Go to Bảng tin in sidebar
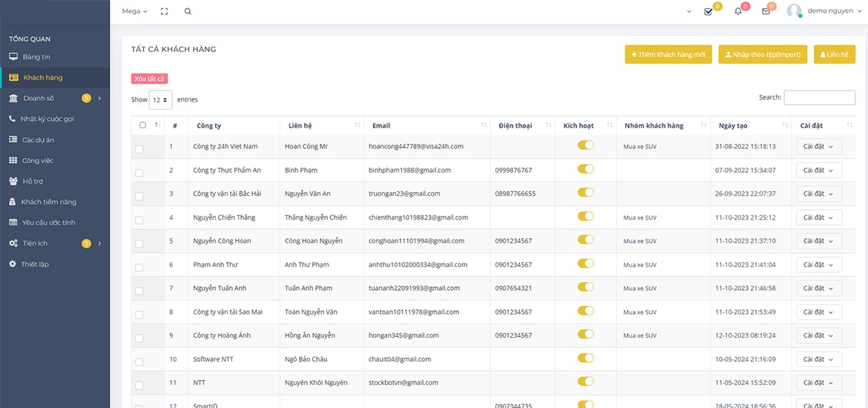868x408 pixels. pos(36,57)
